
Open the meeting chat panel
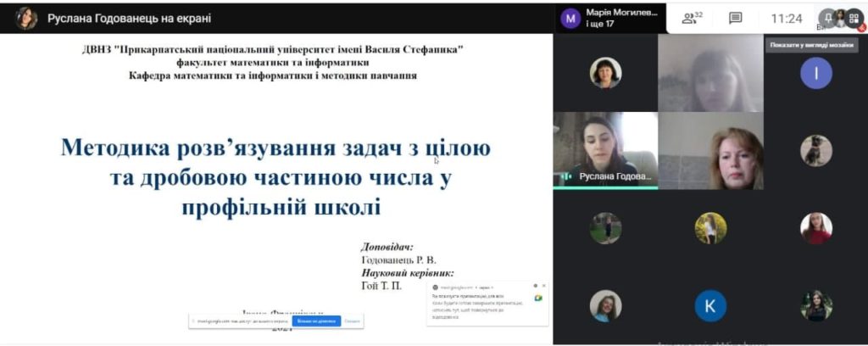[x=735, y=19]
